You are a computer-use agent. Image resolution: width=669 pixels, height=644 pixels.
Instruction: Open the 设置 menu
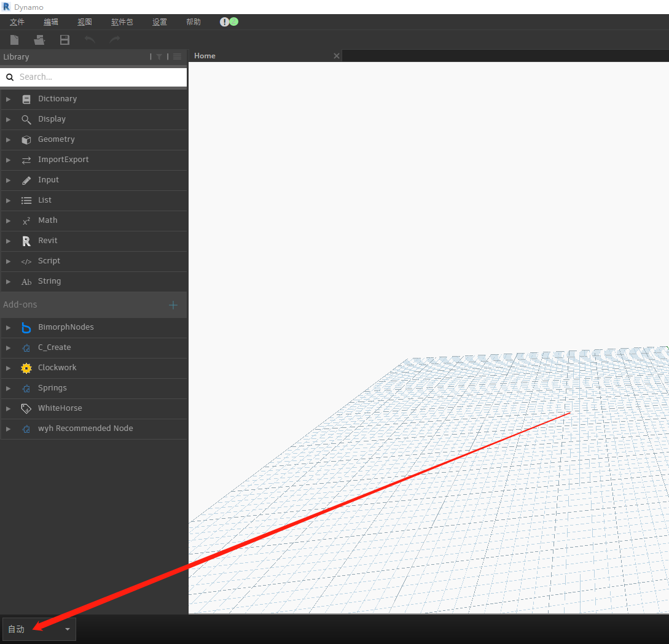[160, 22]
